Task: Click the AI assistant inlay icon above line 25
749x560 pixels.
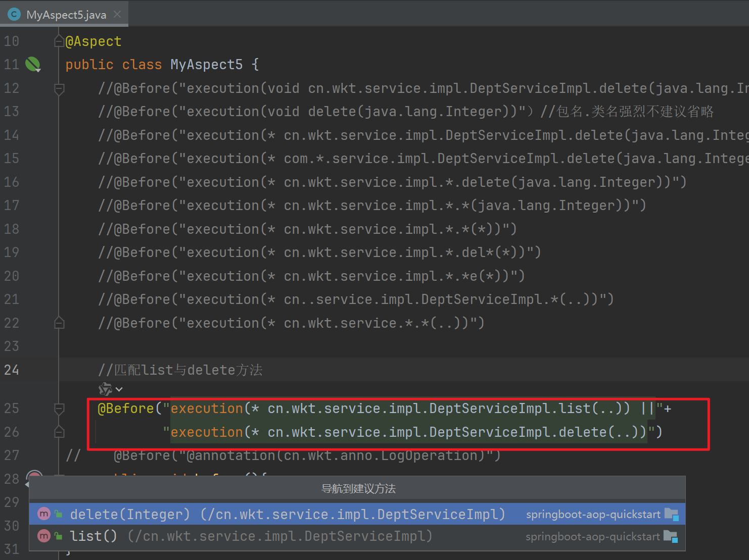Action: [105, 389]
